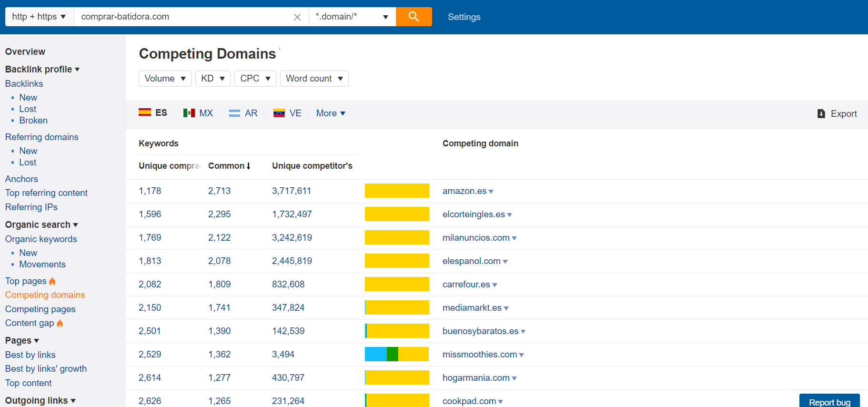868x407 pixels.
Task: Clear the domain search field with X
Action: point(297,17)
